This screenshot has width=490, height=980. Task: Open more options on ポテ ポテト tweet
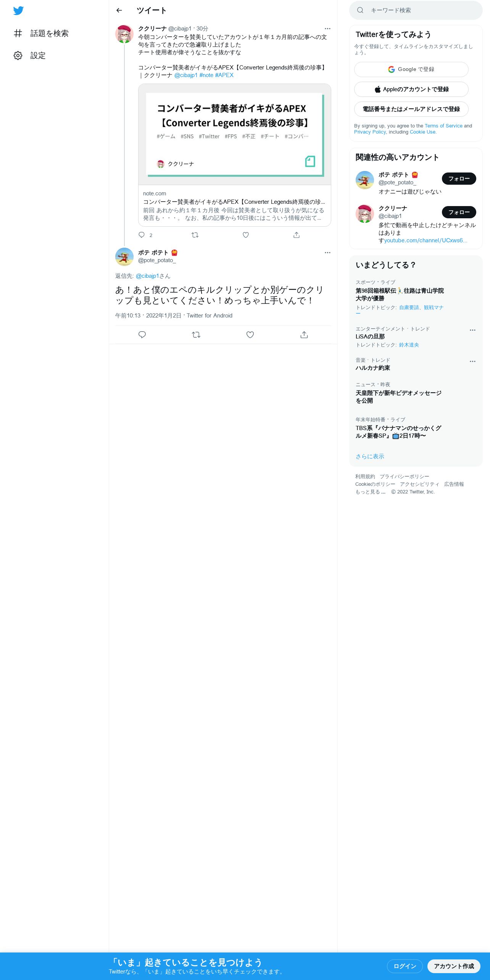327,253
